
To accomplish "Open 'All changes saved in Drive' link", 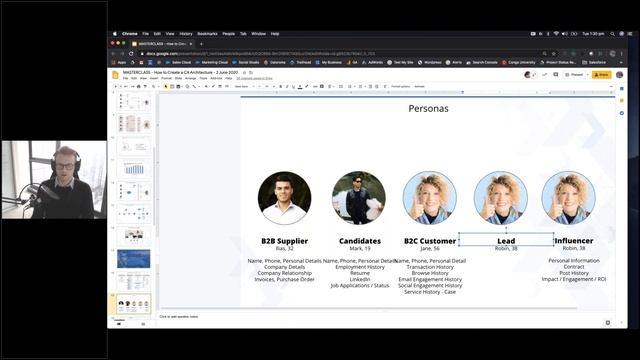I will (x=254, y=78).
